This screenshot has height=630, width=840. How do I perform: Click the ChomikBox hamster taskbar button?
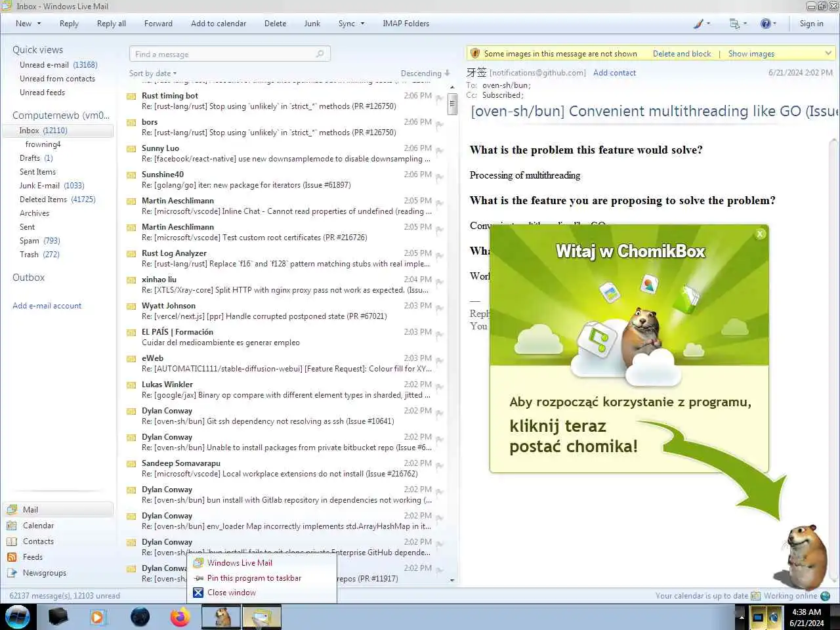[x=222, y=617]
